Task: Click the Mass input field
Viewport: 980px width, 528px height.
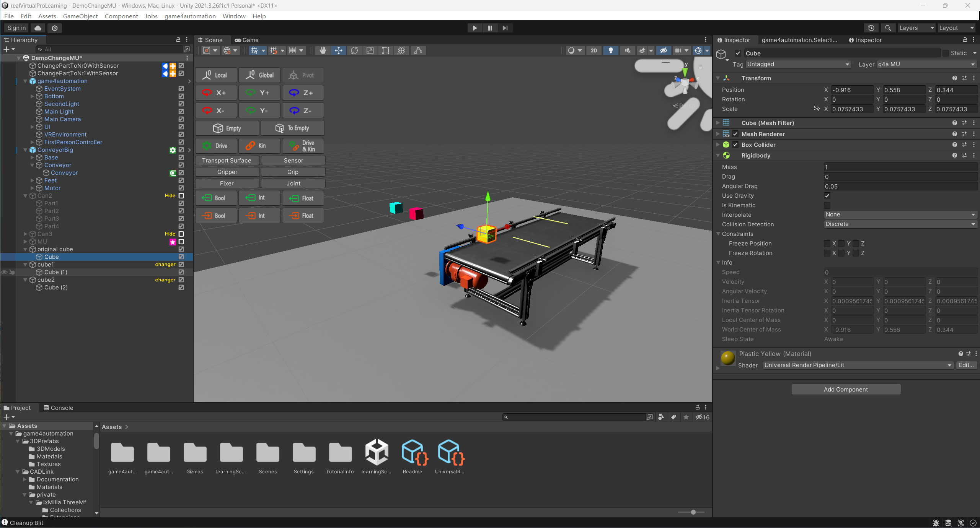Action: [x=901, y=167]
